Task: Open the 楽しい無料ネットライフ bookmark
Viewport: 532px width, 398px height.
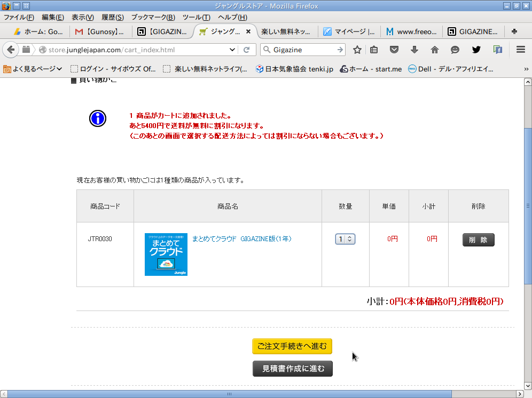Action: click(205, 69)
